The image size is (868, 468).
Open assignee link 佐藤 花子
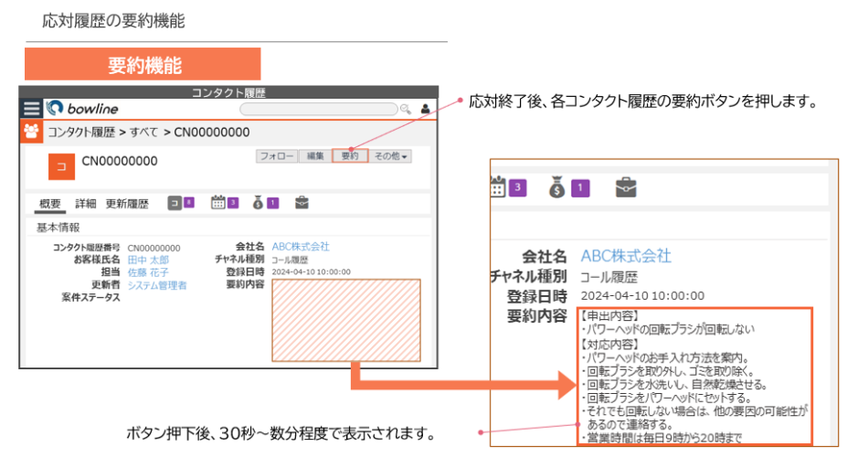click(x=148, y=272)
